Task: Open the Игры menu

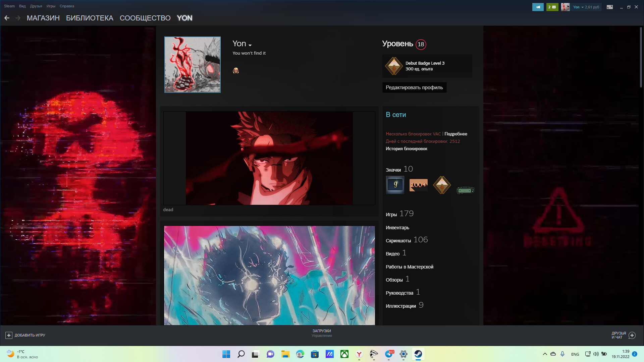Action: point(51,6)
